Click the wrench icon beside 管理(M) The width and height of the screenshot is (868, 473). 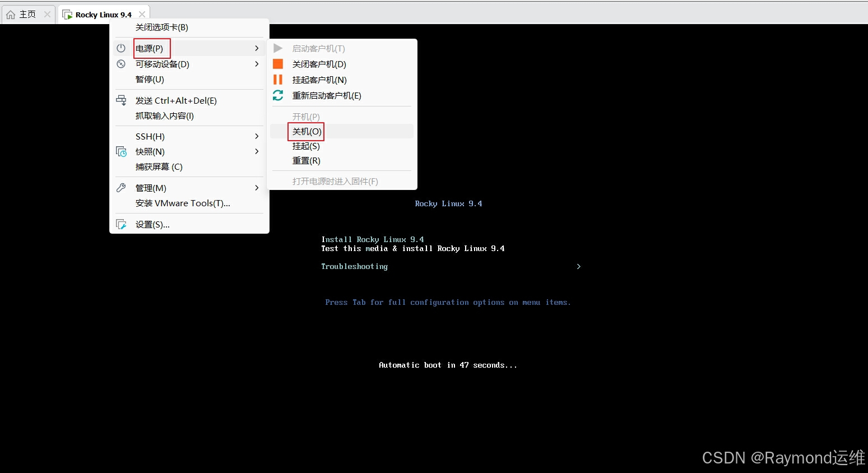pos(121,188)
